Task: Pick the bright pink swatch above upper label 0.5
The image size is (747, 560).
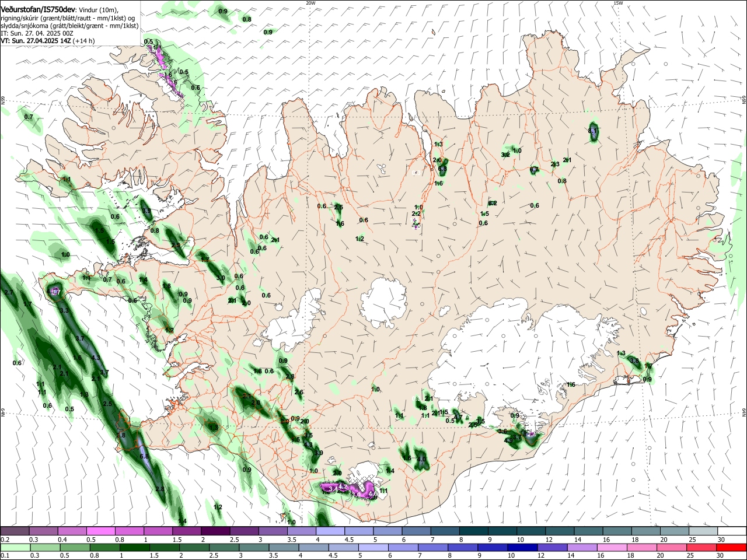Action: (x=101, y=531)
